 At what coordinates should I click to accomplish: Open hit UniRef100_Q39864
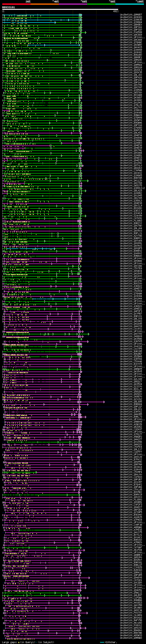click(131, 22)
